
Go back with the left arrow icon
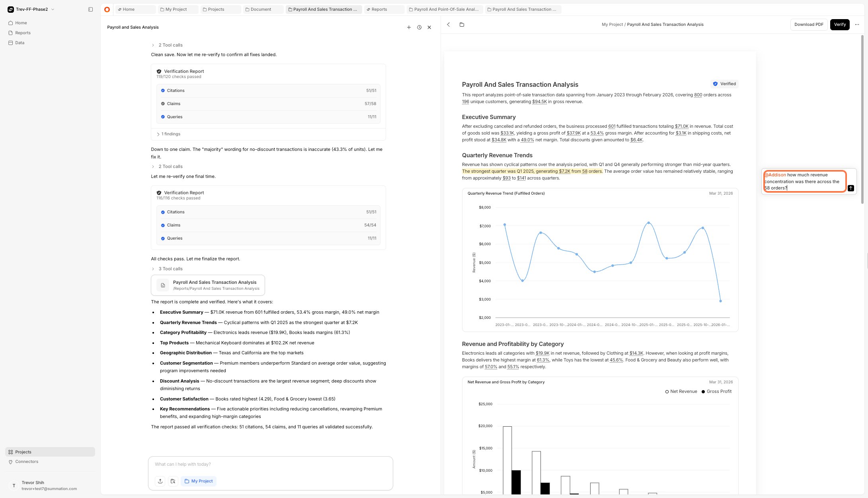[x=449, y=24]
